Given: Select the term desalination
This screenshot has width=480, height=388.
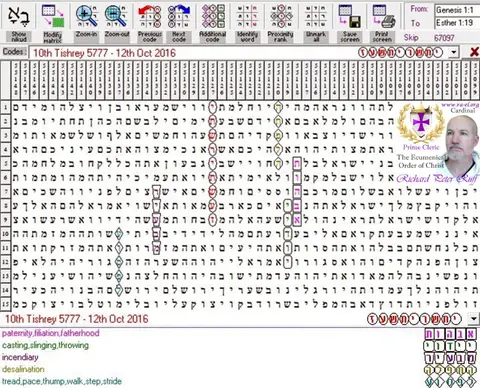Looking at the screenshot, I should 23,369.
